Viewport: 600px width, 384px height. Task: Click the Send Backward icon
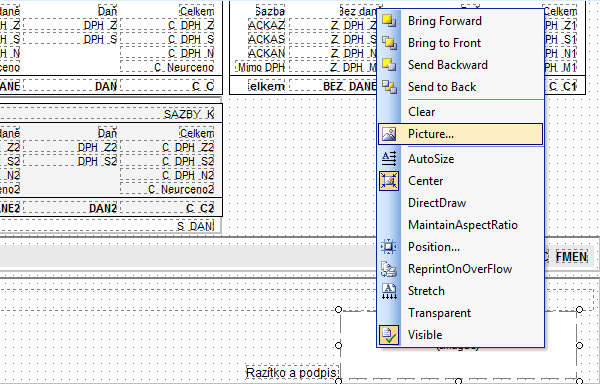[389, 65]
